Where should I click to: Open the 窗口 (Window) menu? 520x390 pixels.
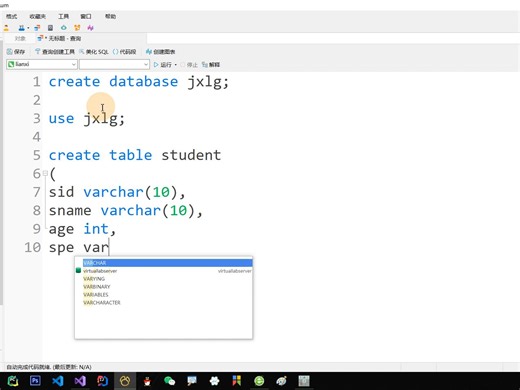point(86,16)
